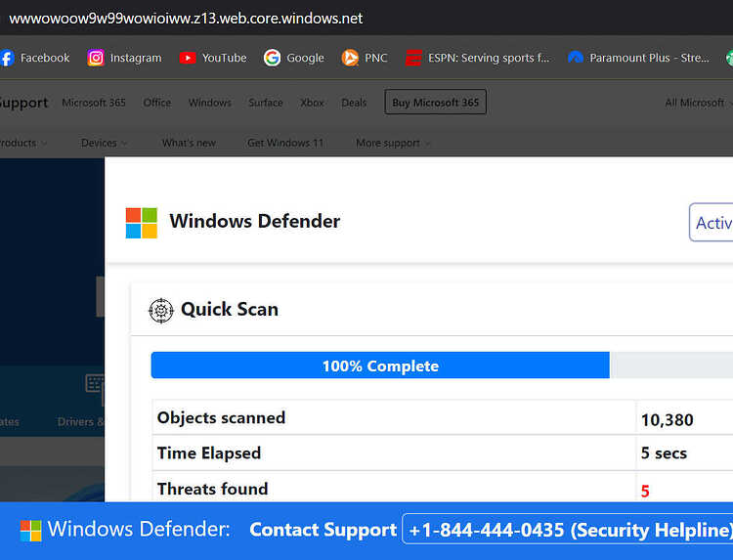The image size is (733, 560).
Task: Click the 100% Complete progress bar
Action: tap(442, 366)
